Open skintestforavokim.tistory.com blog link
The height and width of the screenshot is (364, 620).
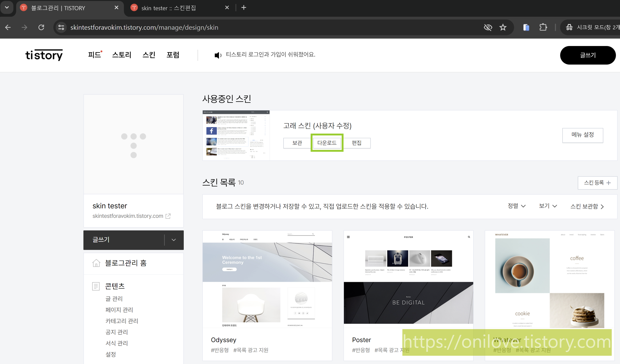pyautogui.click(x=128, y=216)
